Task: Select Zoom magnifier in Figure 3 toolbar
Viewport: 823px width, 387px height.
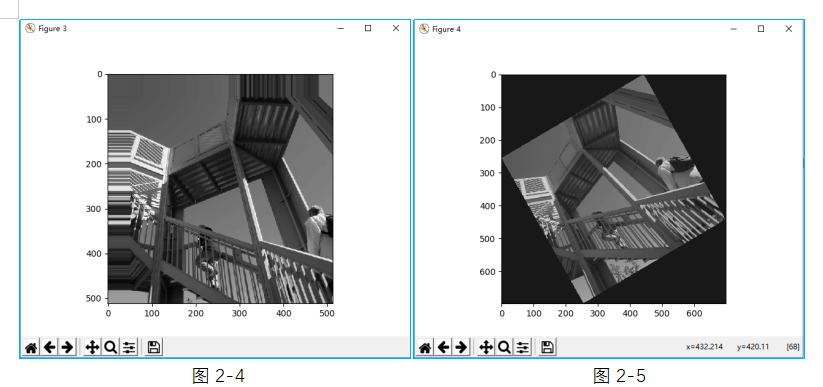Action: click(110, 347)
